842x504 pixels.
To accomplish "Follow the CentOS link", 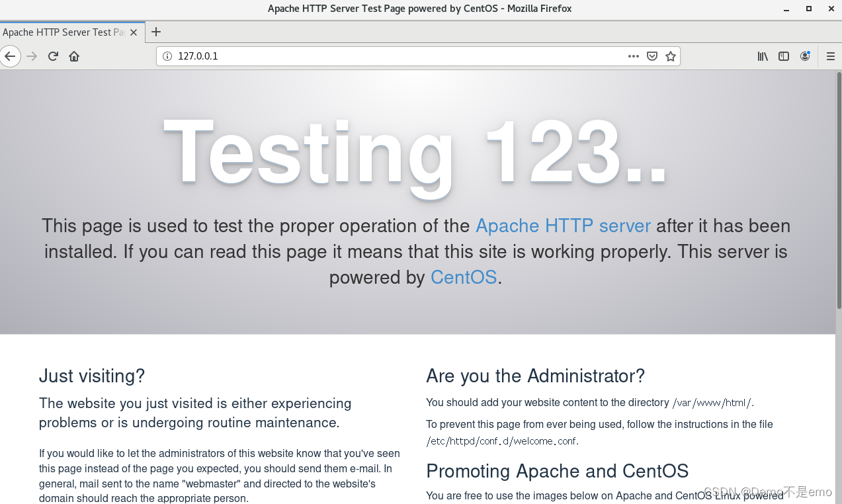I will [x=464, y=277].
